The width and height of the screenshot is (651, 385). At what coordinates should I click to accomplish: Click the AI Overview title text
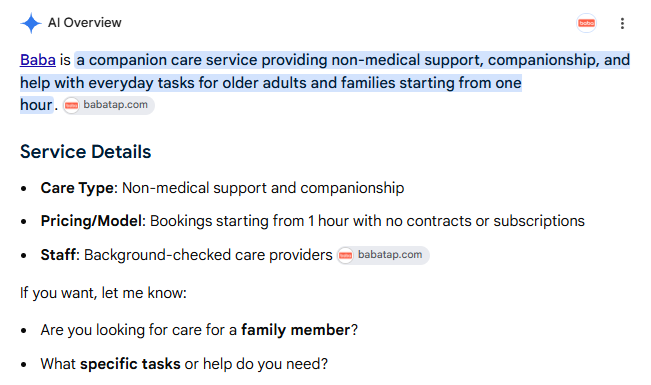click(x=85, y=22)
